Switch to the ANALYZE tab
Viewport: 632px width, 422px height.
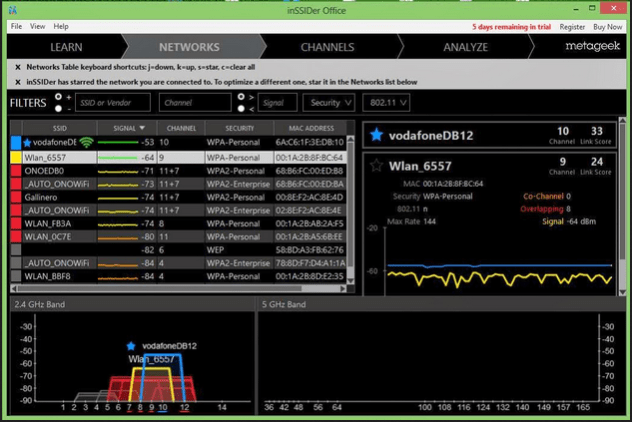(x=466, y=47)
